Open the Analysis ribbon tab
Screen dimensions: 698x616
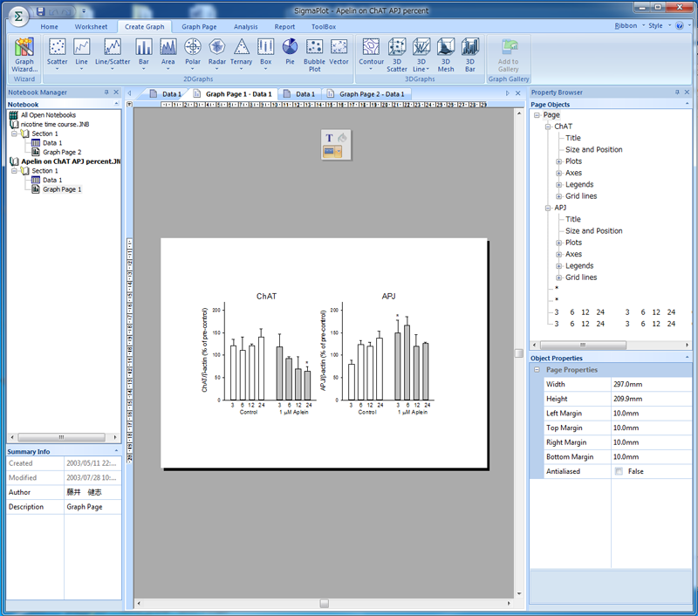point(245,27)
